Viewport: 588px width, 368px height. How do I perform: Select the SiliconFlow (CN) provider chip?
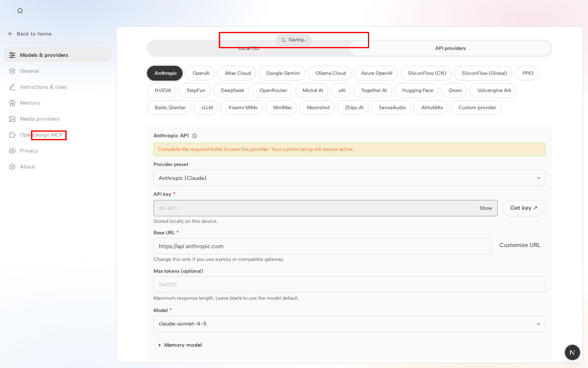click(x=427, y=73)
